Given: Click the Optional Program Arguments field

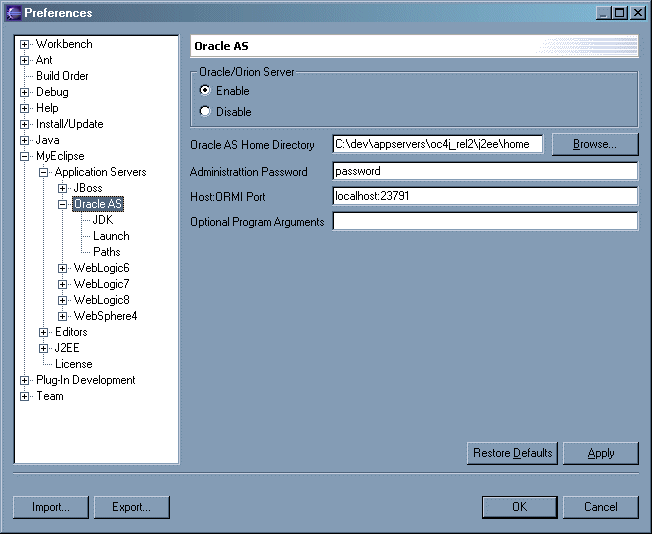Looking at the screenshot, I should pos(485,221).
